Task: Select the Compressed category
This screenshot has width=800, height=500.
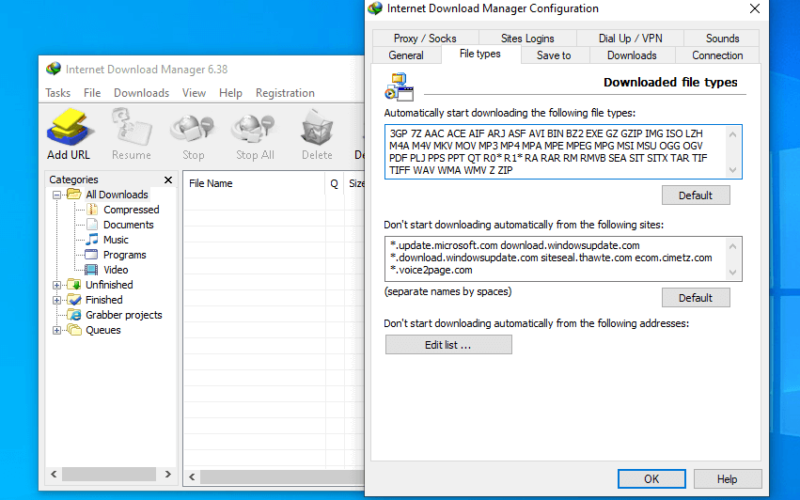Action: tap(131, 210)
